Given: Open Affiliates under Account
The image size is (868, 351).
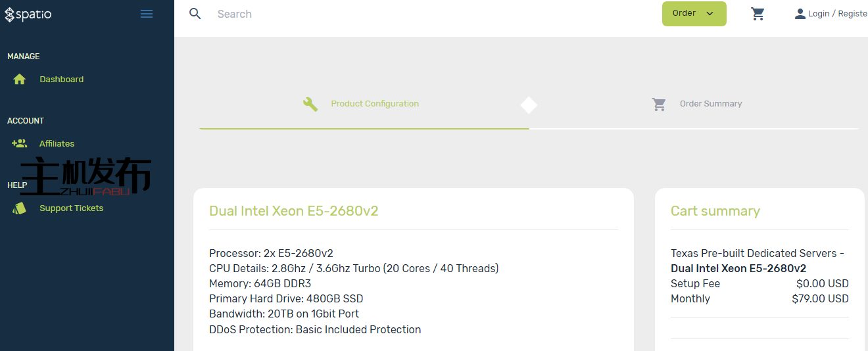Looking at the screenshot, I should (x=57, y=144).
